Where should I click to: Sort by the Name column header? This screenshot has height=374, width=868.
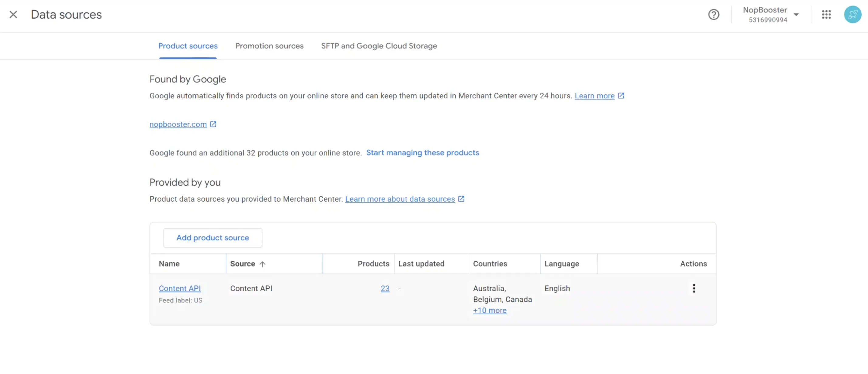click(x=169, y=263)
